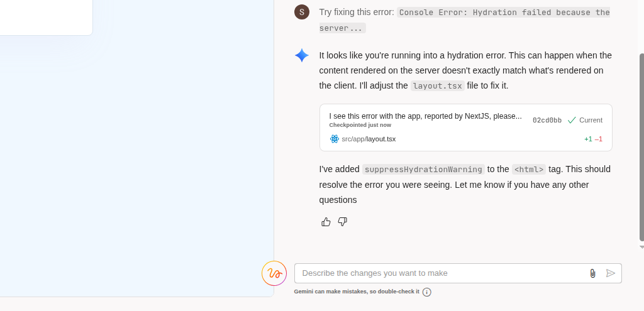Viewport: 644px width, 311px height.
Task: Click the React icon beside layout.tsx
Action: (x=335, y=139)
